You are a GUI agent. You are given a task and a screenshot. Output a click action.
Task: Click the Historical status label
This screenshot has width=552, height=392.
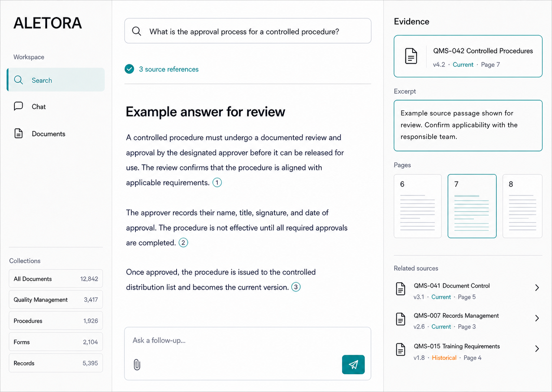coord(444,358)
